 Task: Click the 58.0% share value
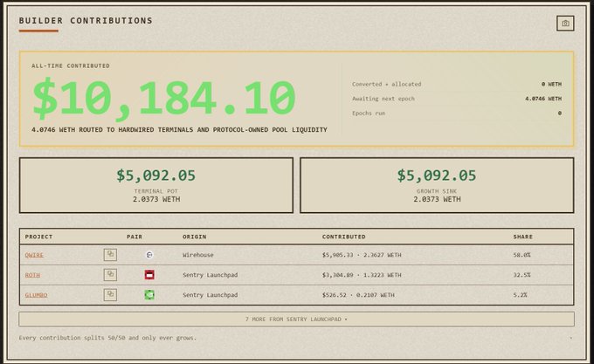pyautogui.click(x=522, y=255)
